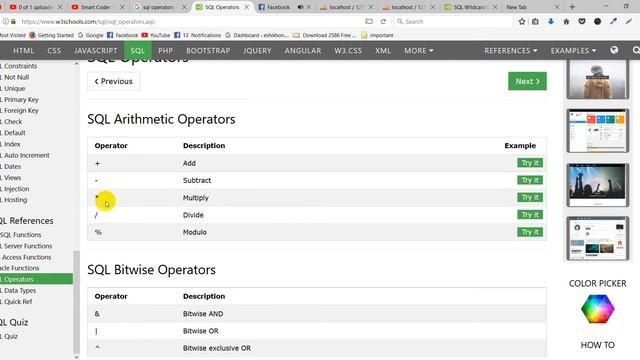640x360 pixels.
Task: Expand the MORE dropdown menu
Action: [418, 51]
